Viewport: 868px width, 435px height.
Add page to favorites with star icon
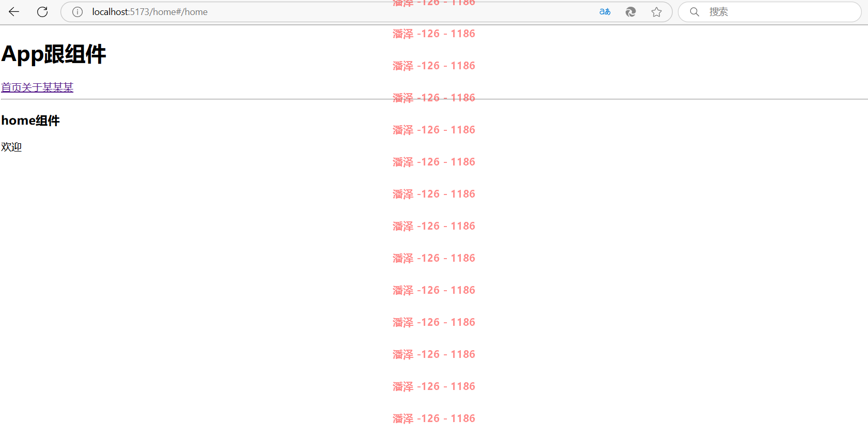[x=657, y=12]
